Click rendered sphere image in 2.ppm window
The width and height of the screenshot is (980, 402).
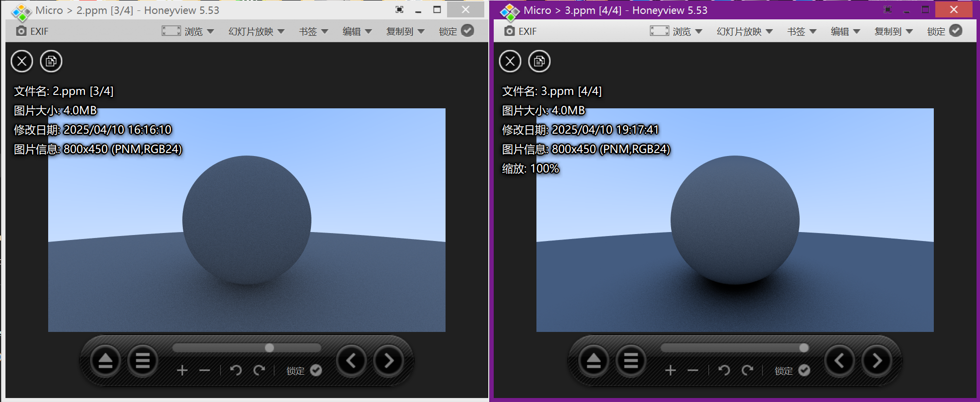click(x=247, y=220)
